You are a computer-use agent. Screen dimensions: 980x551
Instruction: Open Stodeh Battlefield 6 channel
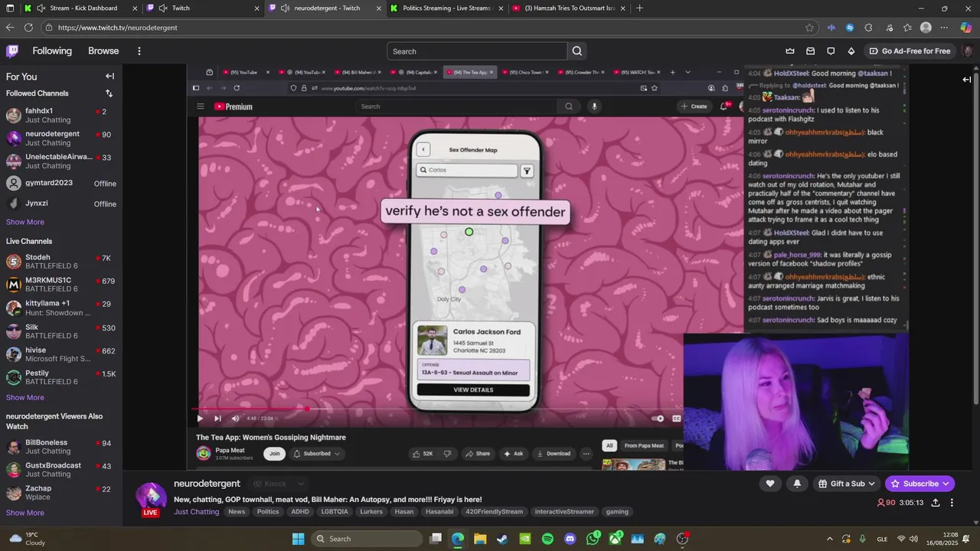pyautogui.click(x=61, y=262)
